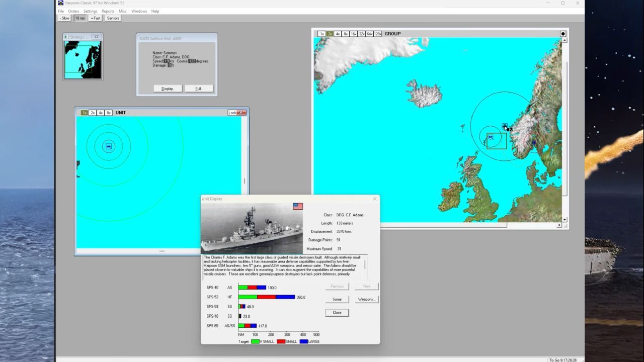Click the Strategic map thumbnail

click(x=83, y=59)
